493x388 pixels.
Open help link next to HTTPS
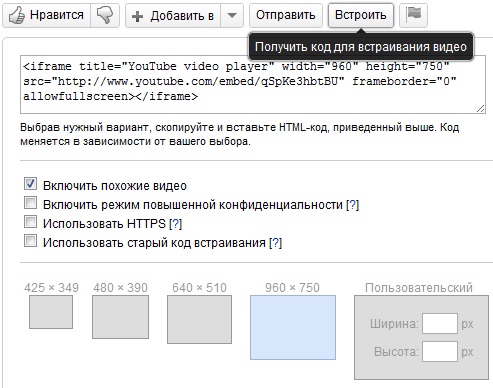tap(176, 224)
